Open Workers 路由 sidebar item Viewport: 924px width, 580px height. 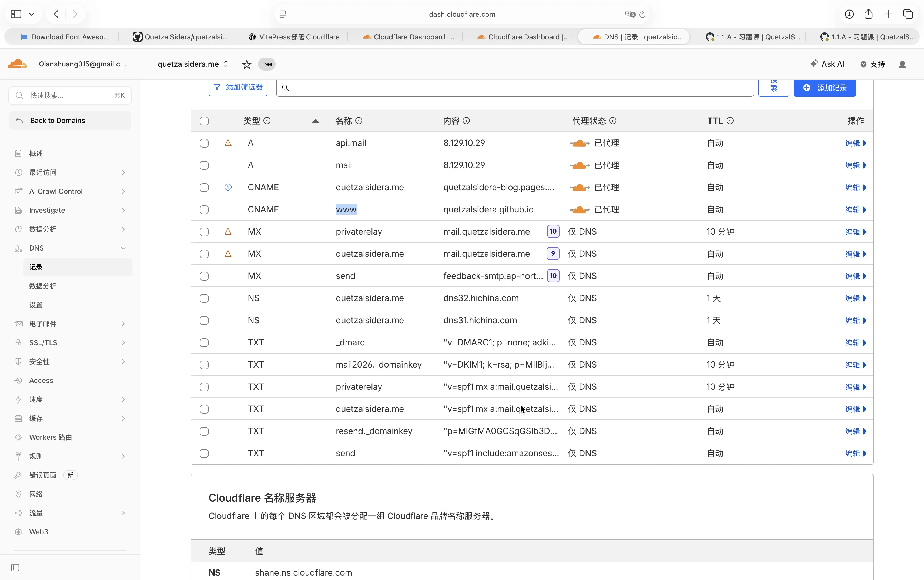(50, 437)
